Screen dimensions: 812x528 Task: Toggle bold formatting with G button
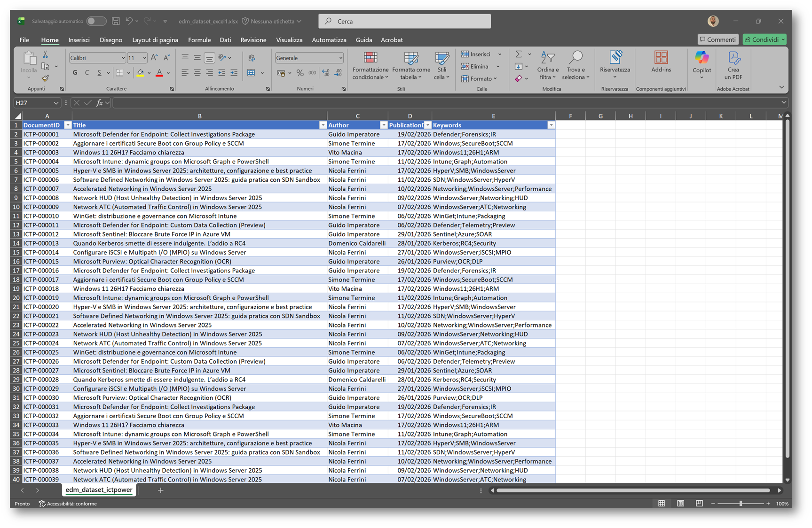pyautogui.click(x=75, y=73)
